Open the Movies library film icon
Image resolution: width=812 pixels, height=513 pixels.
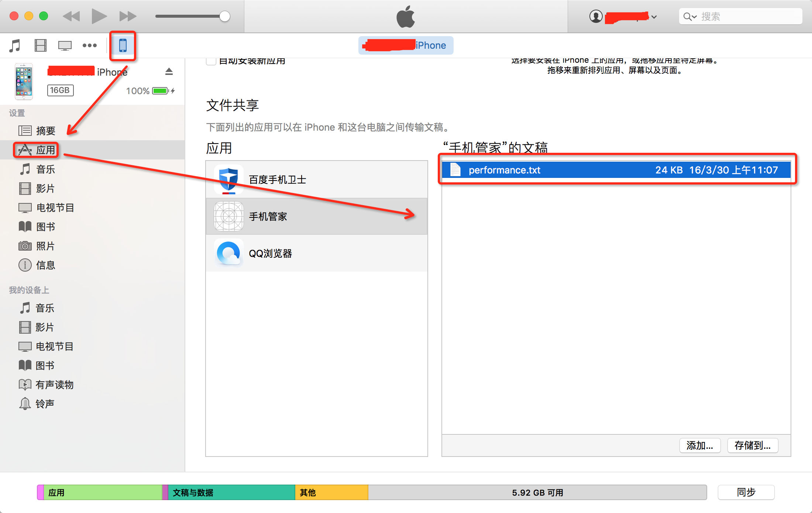pyautogui.click(x=40, y=45)
